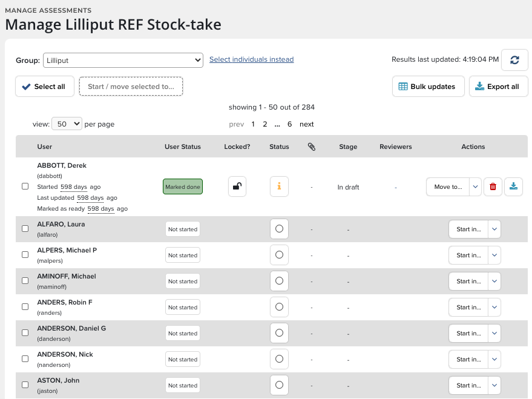Click the paperclip attachments column header icon

click(312, 147)
